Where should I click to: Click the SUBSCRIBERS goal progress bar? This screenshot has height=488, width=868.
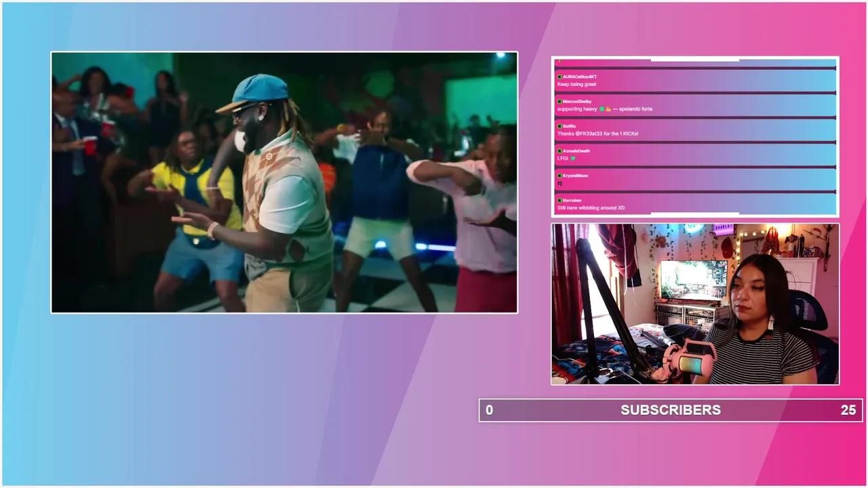(x=671, y=410)
